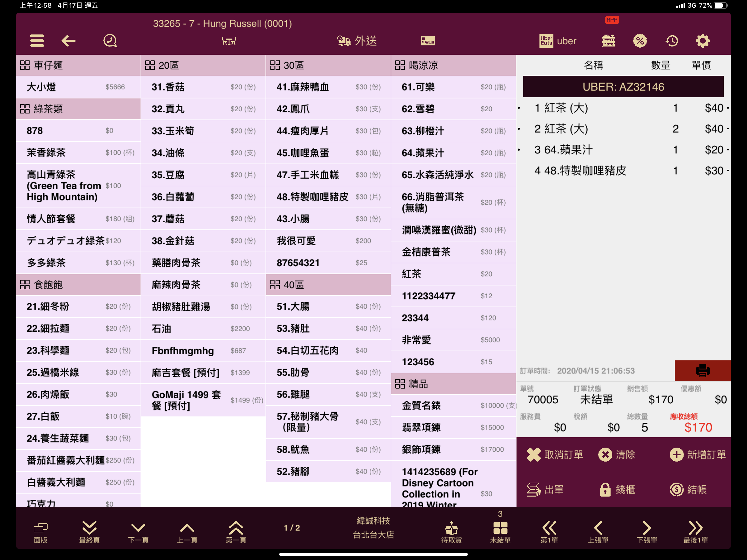747x560 pixels.
Task: Select the 30區 category header
Action: (x=328, y=65)
